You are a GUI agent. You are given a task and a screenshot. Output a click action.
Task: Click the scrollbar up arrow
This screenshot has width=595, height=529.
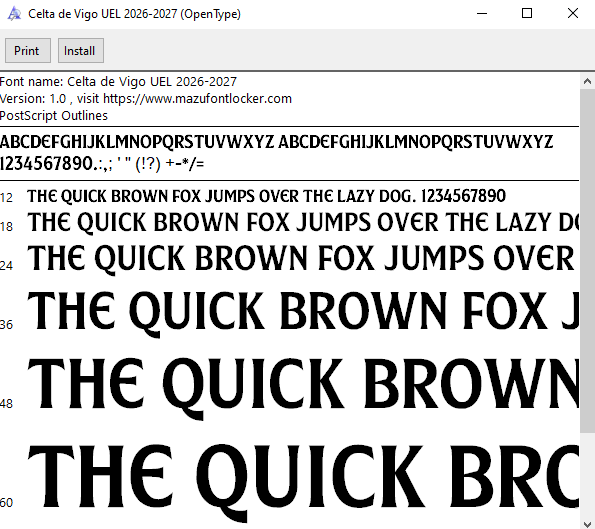tap(587, 81)
